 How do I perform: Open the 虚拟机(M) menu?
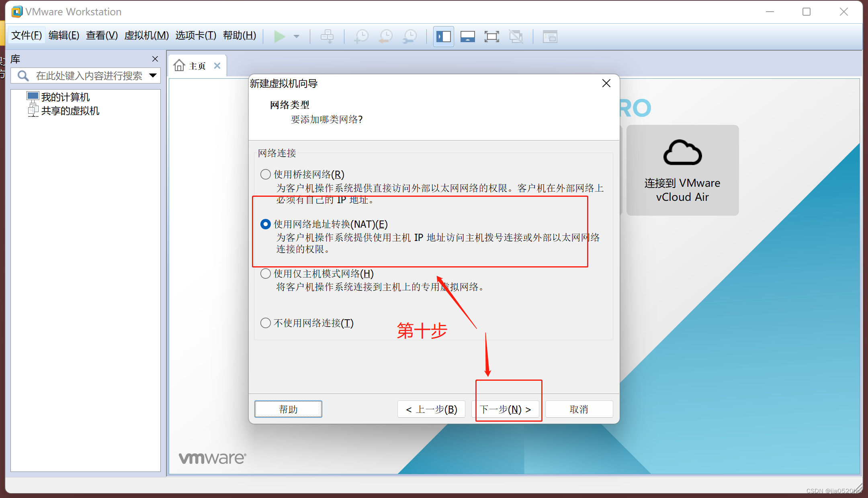pyautogui.click(x=146, y=35)
